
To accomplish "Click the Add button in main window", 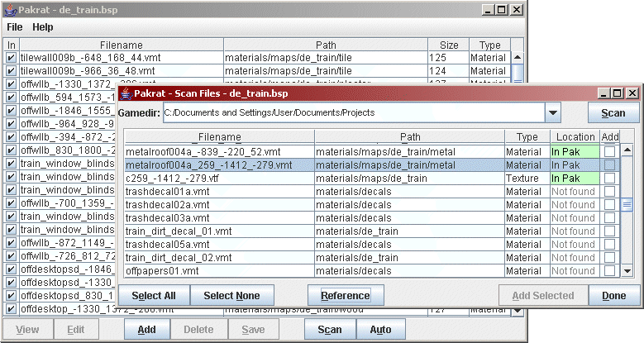I will (146, 330).
